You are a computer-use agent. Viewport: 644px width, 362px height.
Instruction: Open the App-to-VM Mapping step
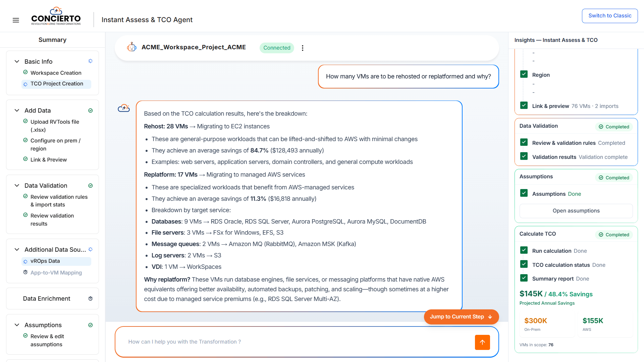(x=56, y=273)
